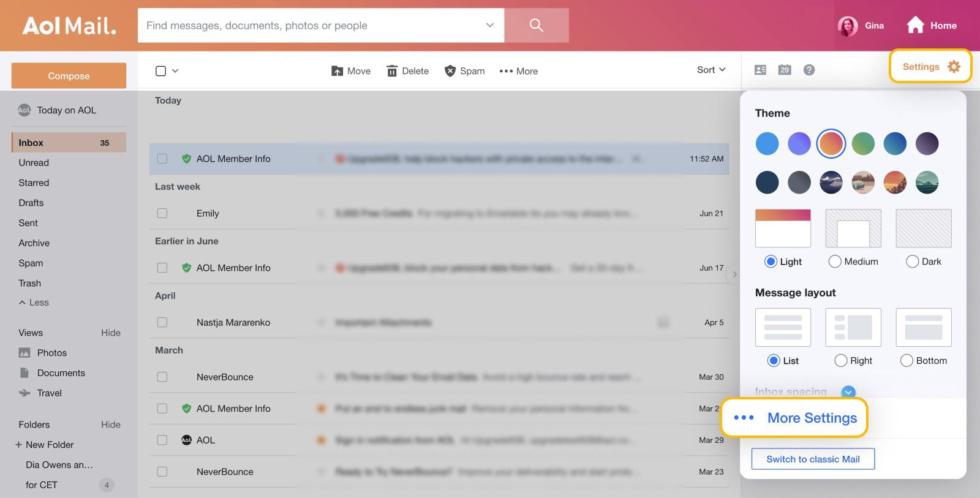Hide the Views section
Screen dimensions: 980x498
(x=111, y=333)
